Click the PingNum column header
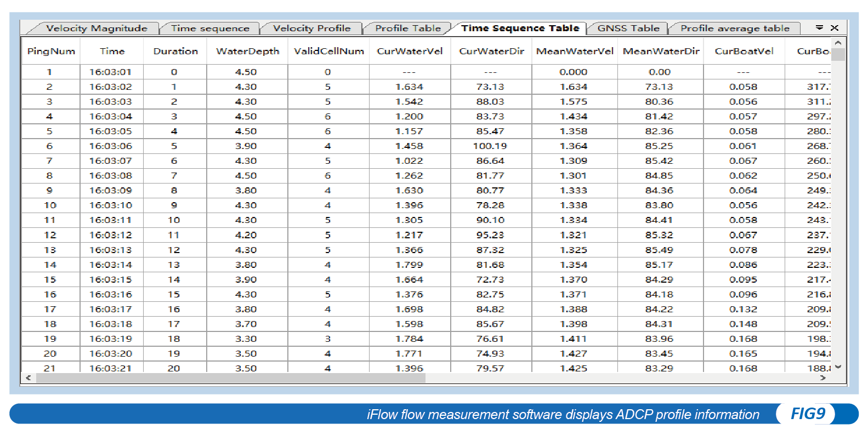 (x=51, y=51)
